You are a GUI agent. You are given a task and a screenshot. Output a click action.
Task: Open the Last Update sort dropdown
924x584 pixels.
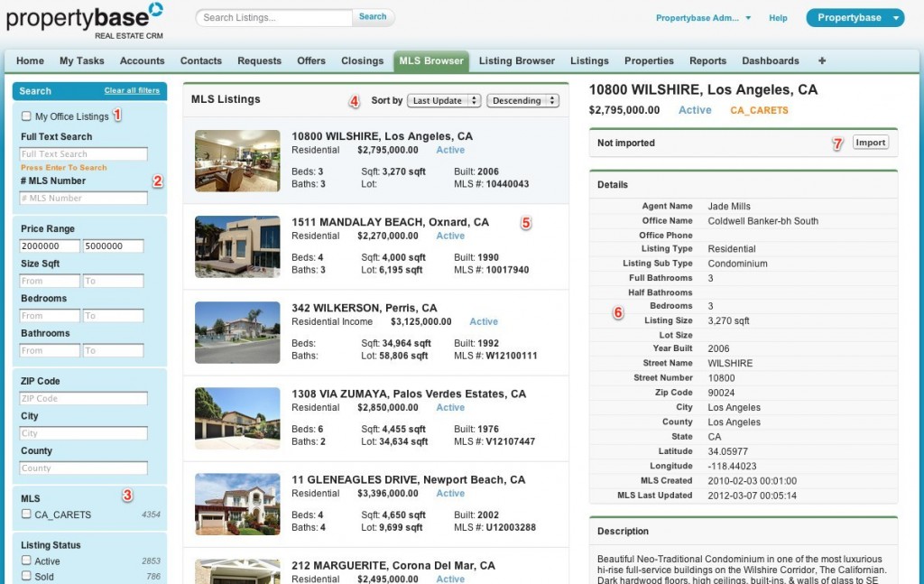coord(444,101)
